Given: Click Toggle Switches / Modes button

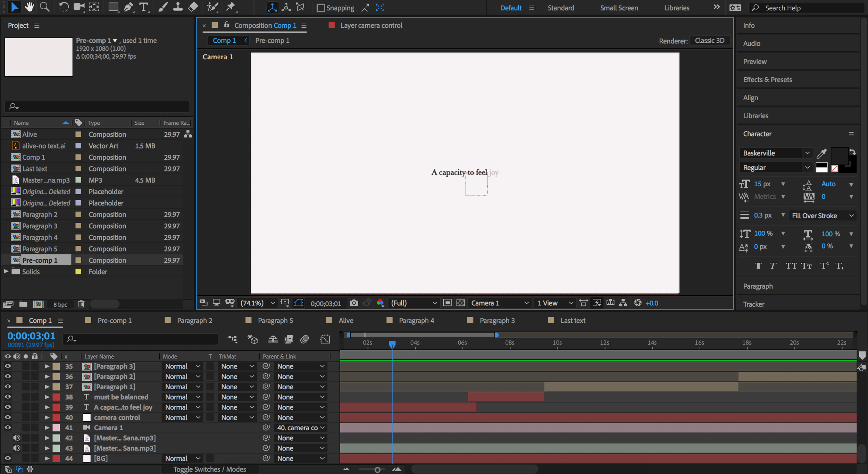Looking at the screenshot, I should (x=209, y=469).
